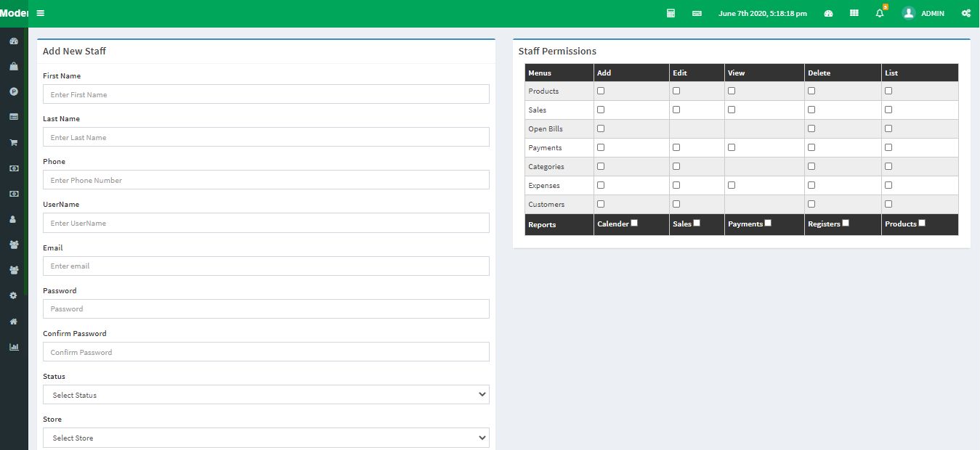This screenshot has height=450, width=980.
Task: Click the date and time display
Action: tap(763, 14)
